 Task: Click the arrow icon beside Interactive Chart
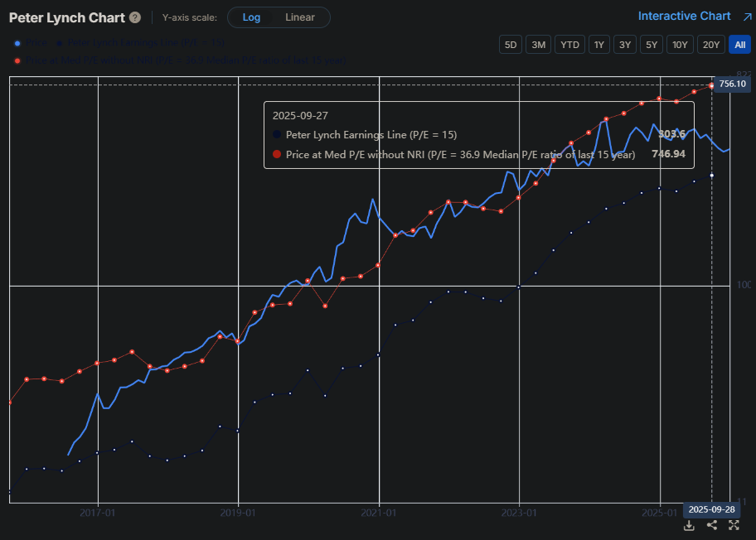coord(747,16)
